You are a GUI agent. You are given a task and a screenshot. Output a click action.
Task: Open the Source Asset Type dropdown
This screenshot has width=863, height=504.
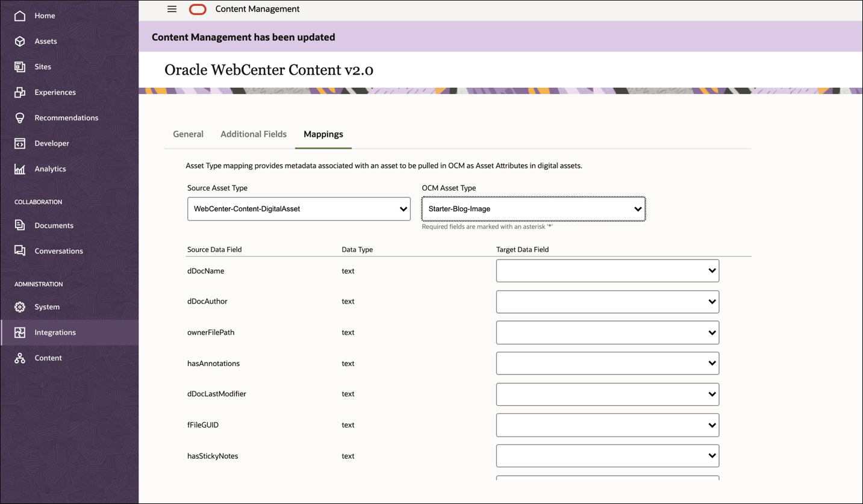pos(299,209)
